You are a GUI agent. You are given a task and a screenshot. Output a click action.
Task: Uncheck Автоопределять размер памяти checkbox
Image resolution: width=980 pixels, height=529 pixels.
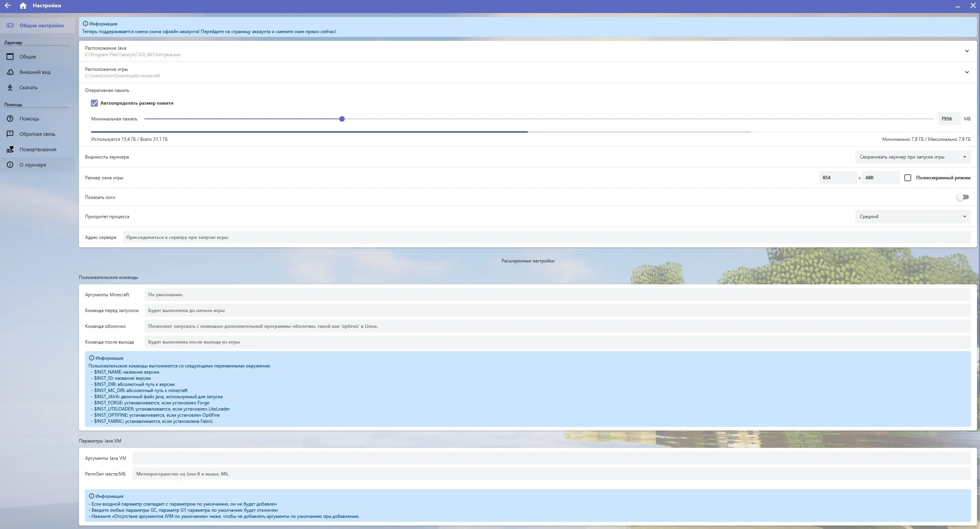(94, 103)
